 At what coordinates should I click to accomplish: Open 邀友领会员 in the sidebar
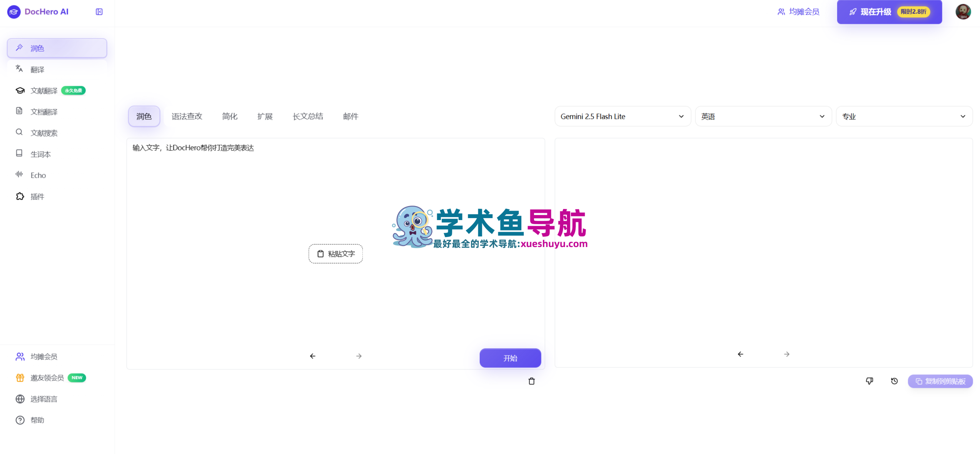pyautogui.click(x=57, y=377)
